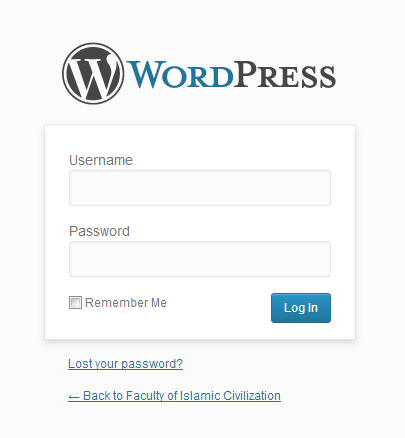This screenshot has width=405, height=438.
Task: Click the gray 'Press' part of wordmark
Action: click(285, 75)
